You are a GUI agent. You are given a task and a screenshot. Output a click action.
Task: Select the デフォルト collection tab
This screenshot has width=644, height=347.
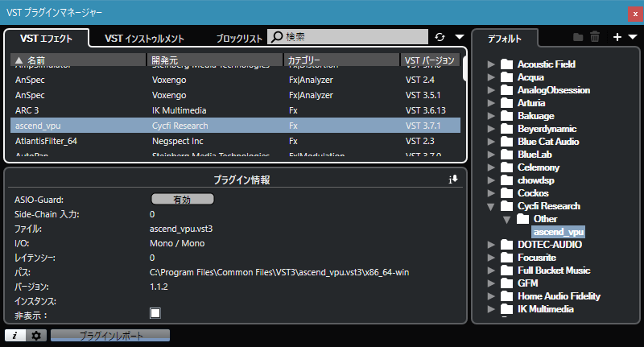505,39
